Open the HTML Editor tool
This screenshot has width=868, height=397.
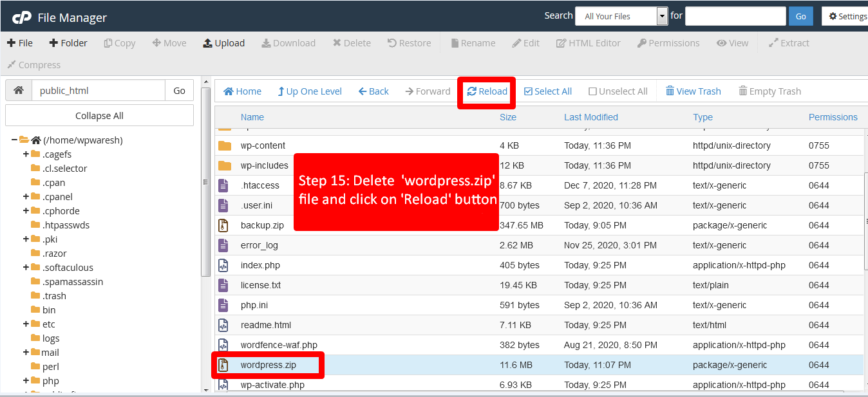tap(589, 43)
